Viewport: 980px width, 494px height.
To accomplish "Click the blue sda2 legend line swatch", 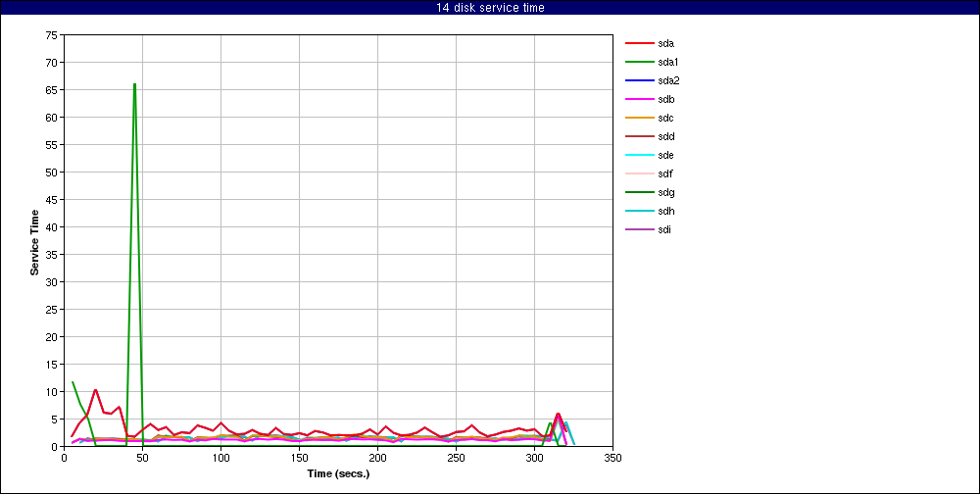I will [638, 80].
